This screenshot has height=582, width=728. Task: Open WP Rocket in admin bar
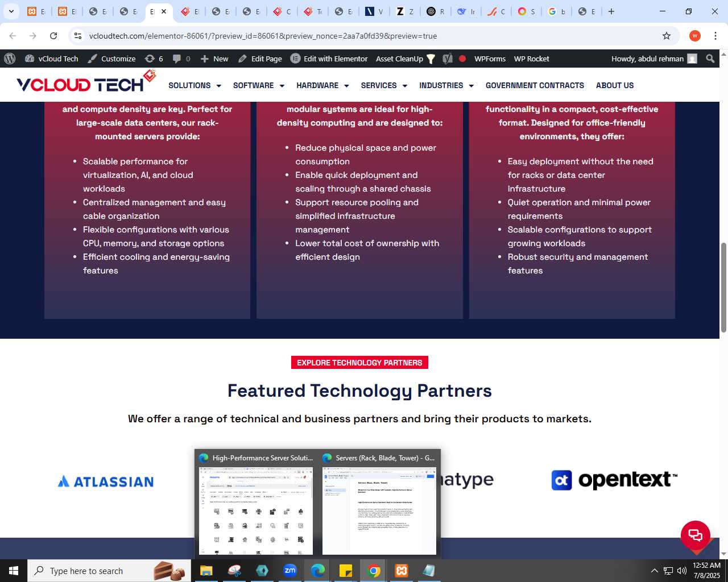pyautogui.click(x=532, y=59)
